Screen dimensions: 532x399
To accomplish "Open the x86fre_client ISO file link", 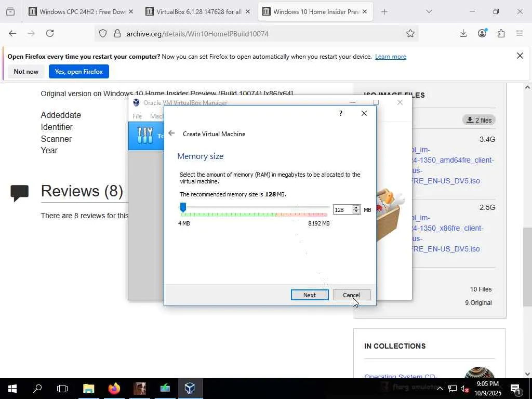I will pyautogui.click(x=448, y=233).
